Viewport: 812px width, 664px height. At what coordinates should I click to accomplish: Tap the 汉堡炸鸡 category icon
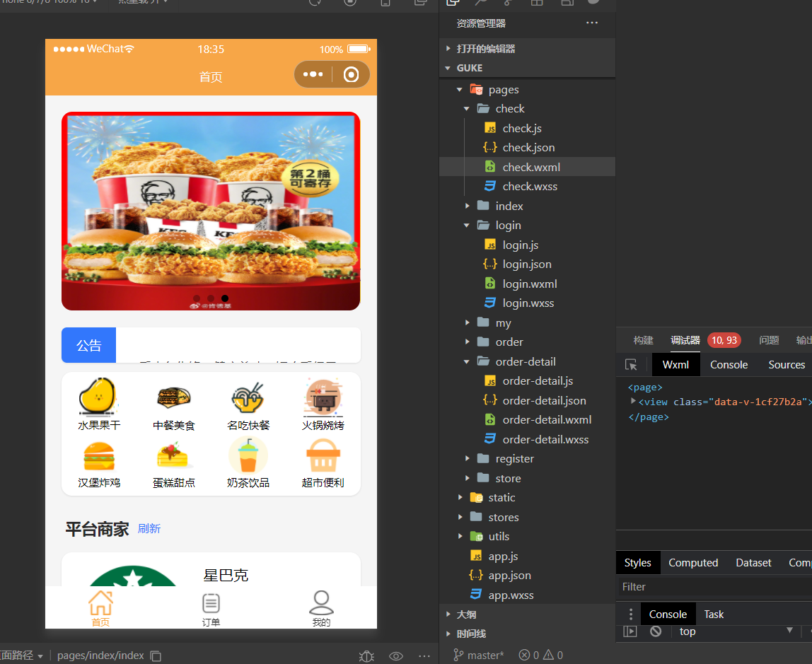click(x=98, y=456)
